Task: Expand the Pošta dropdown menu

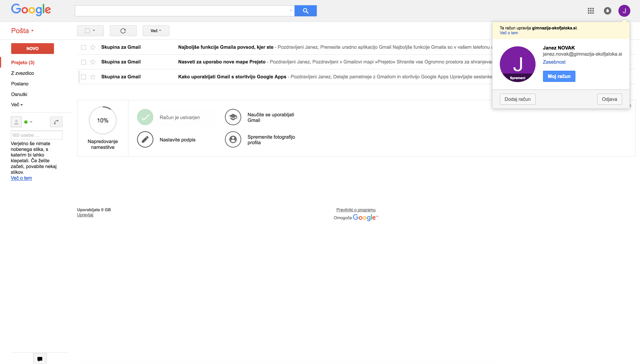Action: (x=23, y=31)
